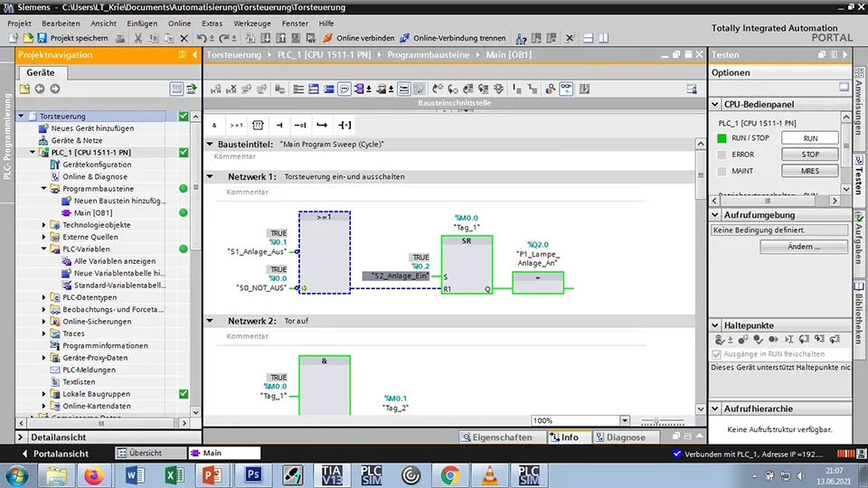Collapse the PLC_1 tree node
868x488 pixels.
[33, 152]
